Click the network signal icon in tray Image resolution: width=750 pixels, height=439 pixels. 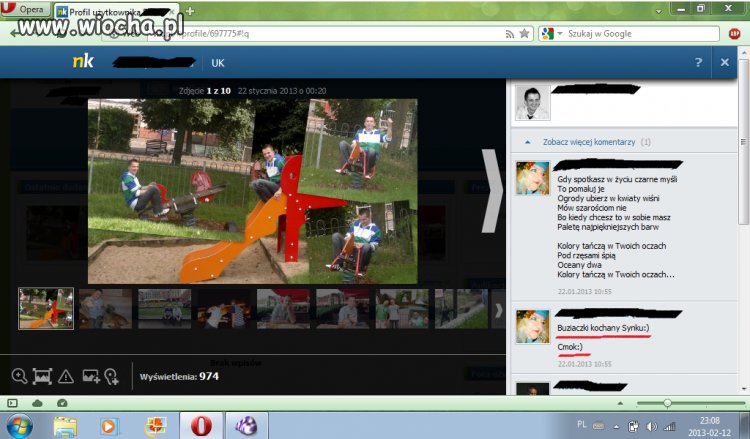(670, 426)
